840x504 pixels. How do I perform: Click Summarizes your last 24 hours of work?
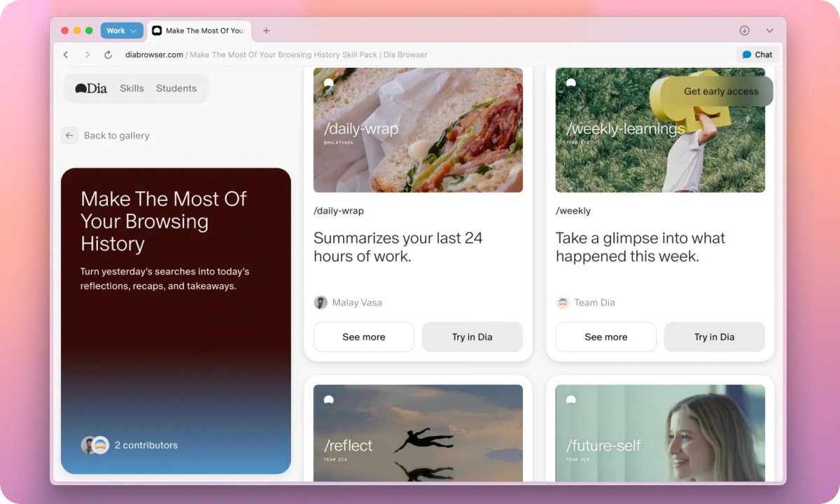398,247
